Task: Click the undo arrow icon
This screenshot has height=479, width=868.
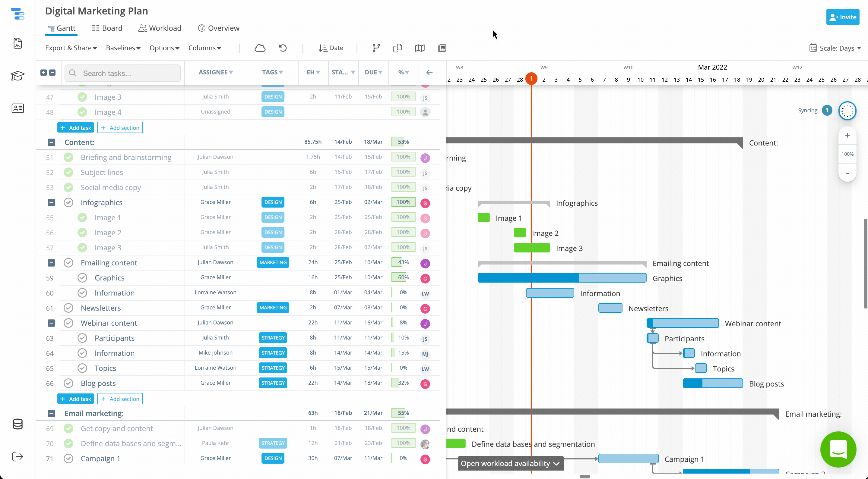Action: 283,48
